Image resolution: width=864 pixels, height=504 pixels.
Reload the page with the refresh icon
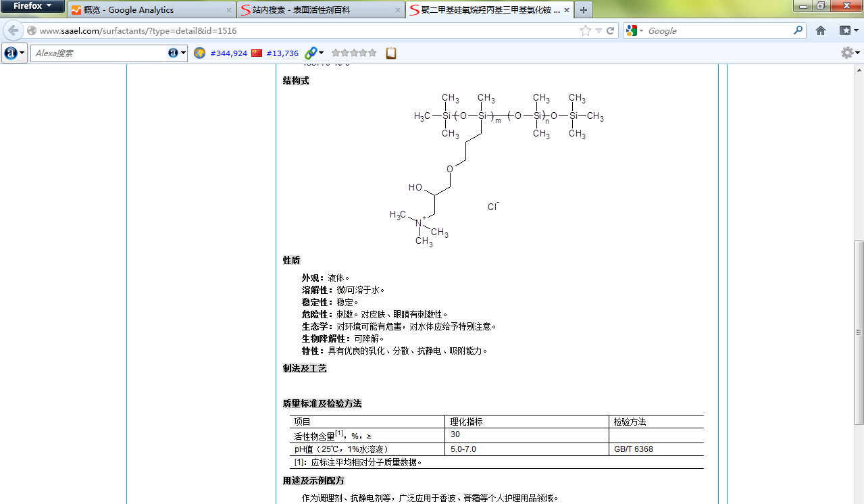tap(611, 31)
